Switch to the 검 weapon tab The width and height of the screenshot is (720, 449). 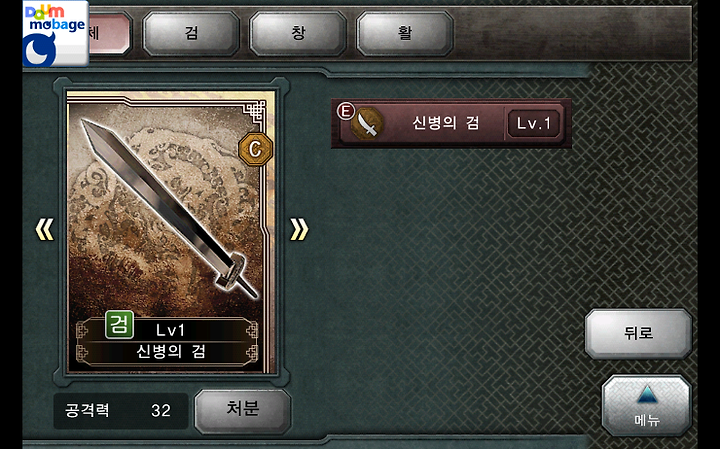coord(191,34)
